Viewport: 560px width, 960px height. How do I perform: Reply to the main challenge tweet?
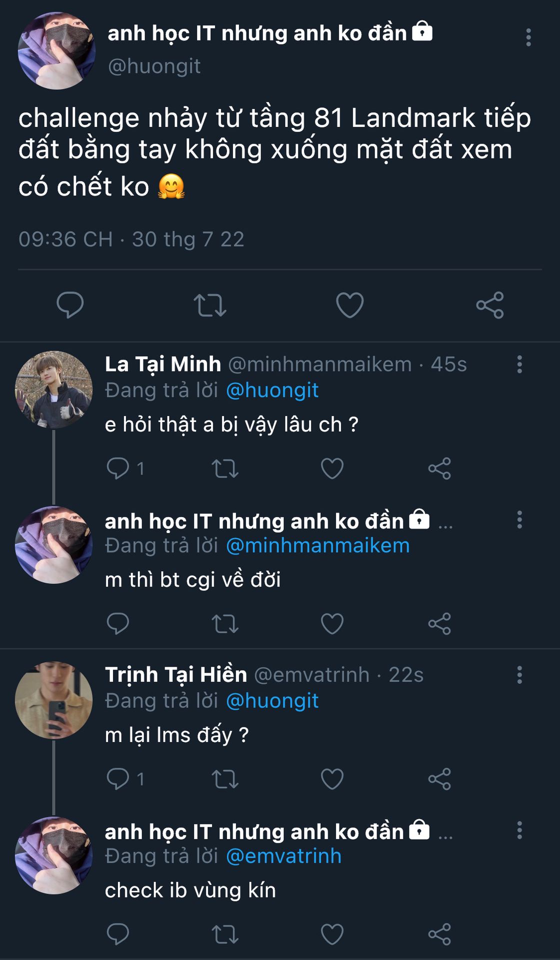click(x=70, y=305)
